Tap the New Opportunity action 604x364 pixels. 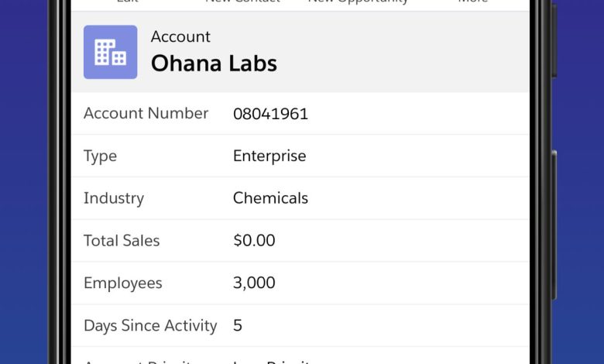(358, 2)
